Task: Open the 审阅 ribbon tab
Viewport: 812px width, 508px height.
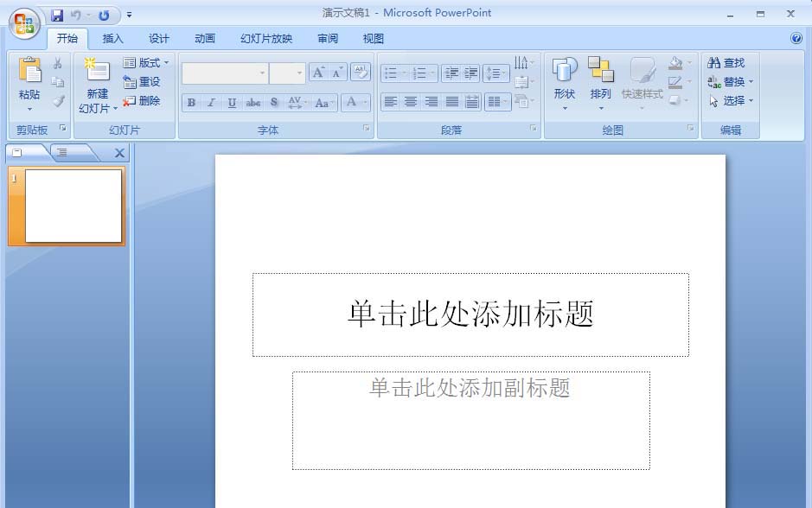Action: (327, 38)
